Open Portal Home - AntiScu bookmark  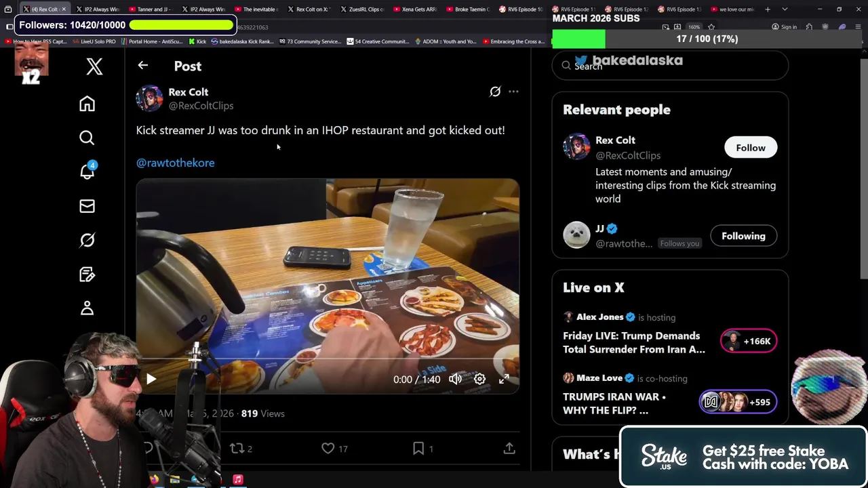tap(153, 41)
